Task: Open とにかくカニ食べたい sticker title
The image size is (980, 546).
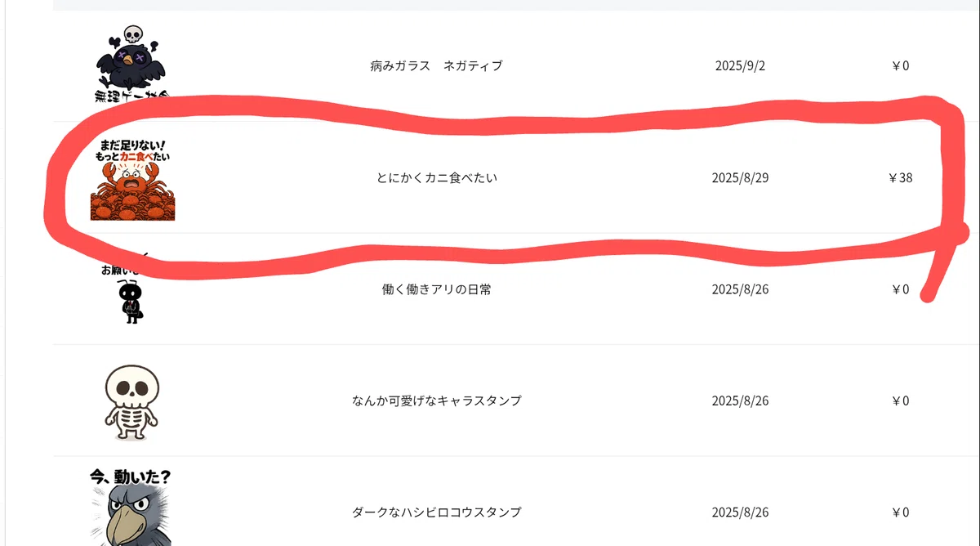Action: (x=436, y=177)
